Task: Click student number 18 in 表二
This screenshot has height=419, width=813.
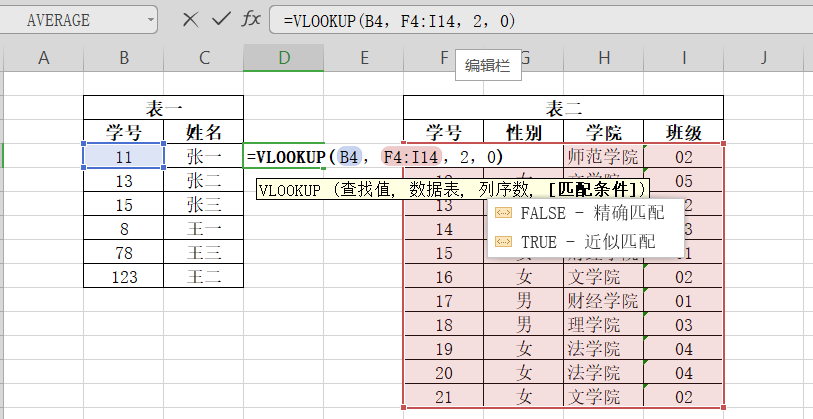Action: (444, 324)
